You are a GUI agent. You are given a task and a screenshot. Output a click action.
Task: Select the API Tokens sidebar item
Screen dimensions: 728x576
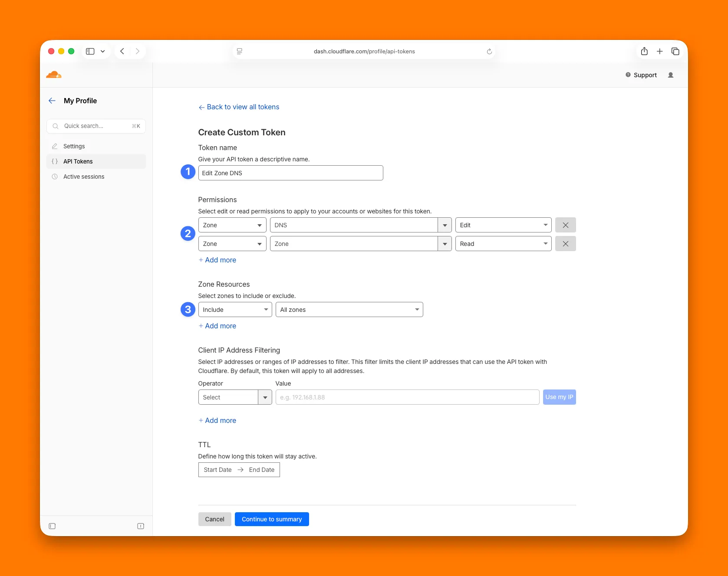click(x=78, y=161)
